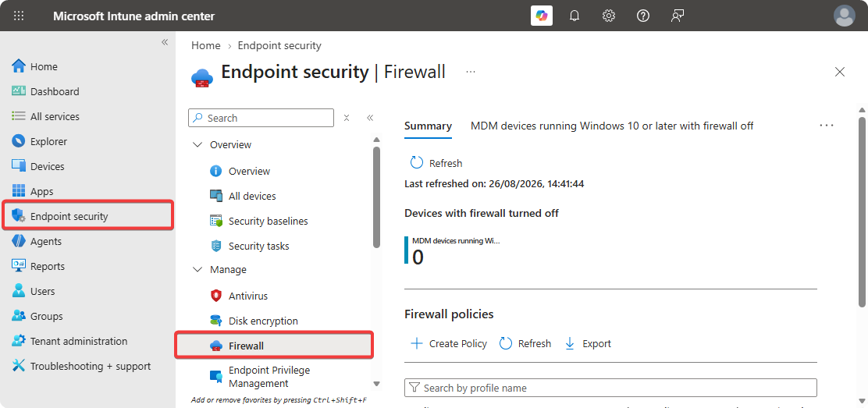Select the Summary tab

coord(428,126)
